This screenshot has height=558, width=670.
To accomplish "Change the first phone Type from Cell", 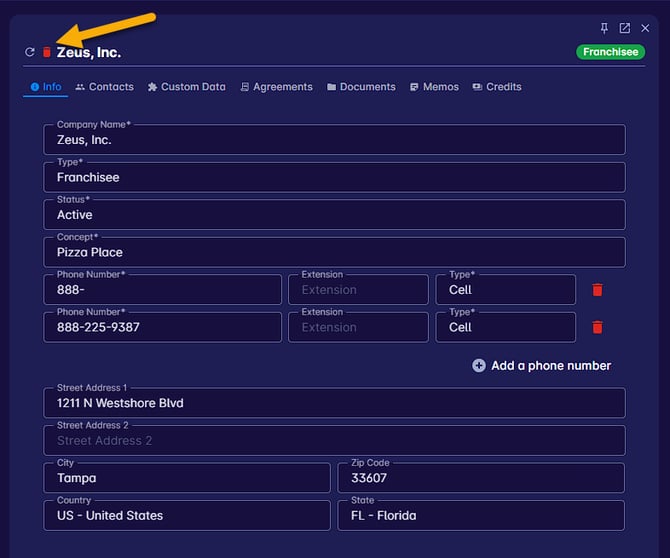I will pyautogui.click(x=505, y=290).
